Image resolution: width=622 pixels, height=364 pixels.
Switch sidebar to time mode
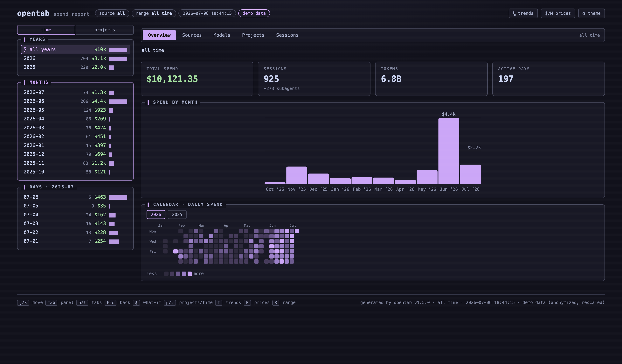(x=46, y=30)
